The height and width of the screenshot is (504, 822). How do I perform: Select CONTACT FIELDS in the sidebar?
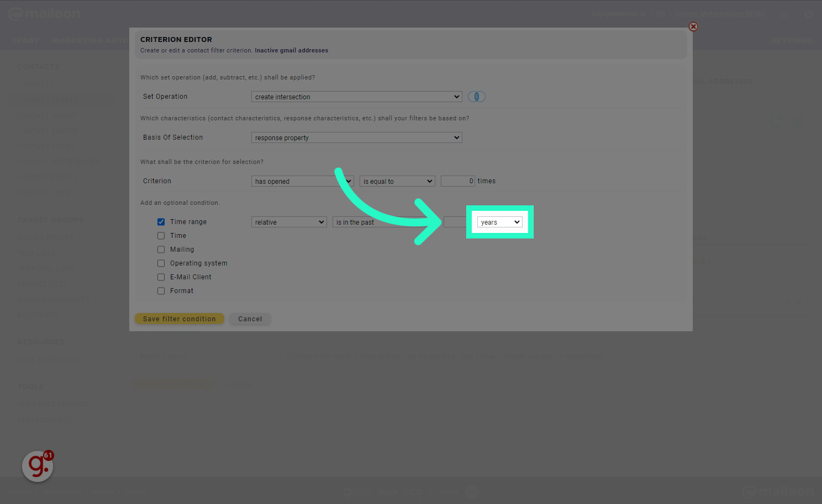click(46, 147)
